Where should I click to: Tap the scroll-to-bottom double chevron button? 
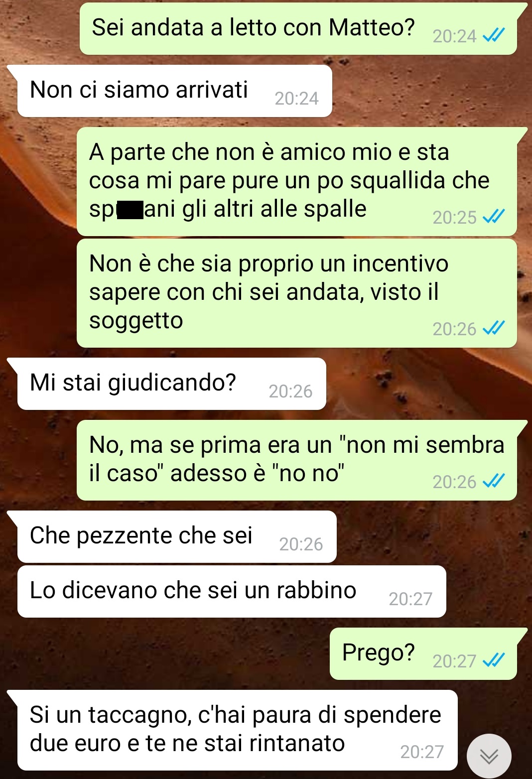[x=489, y=756]
